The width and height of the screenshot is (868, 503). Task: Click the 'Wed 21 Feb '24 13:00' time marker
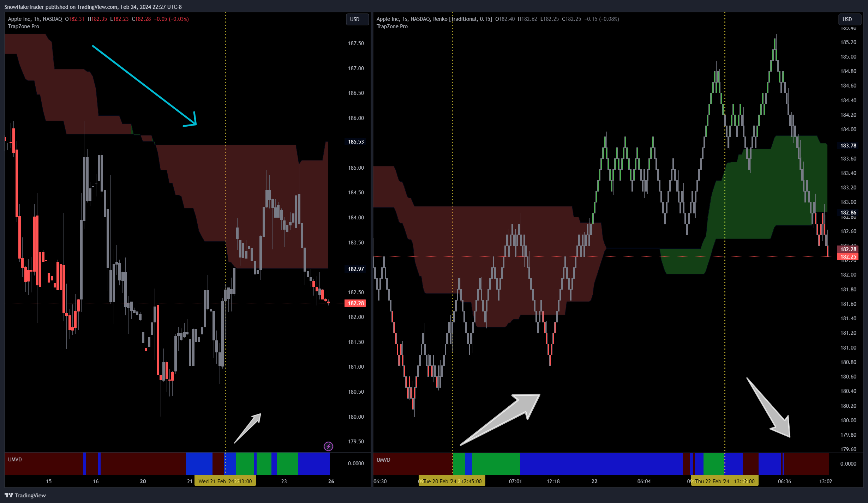225,481
